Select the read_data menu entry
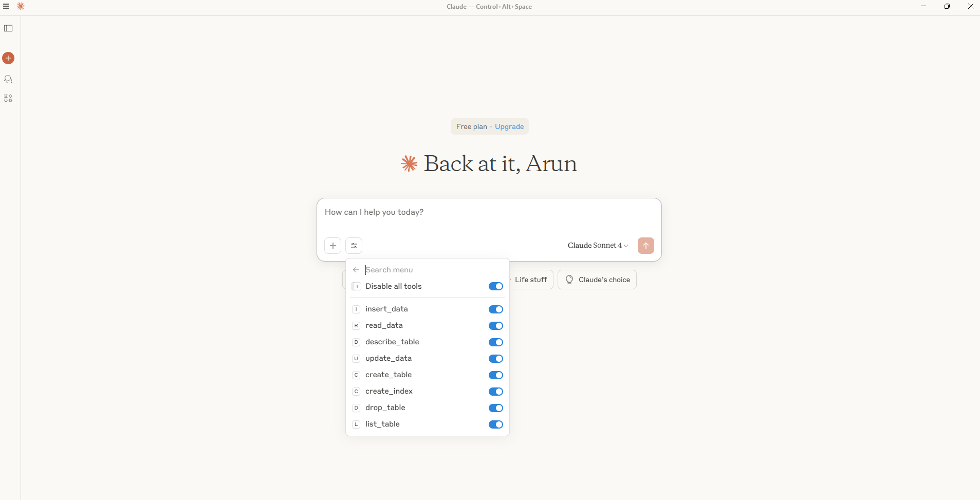The height and width of the screenshot is (500, 980). click(x=428, y=326)
